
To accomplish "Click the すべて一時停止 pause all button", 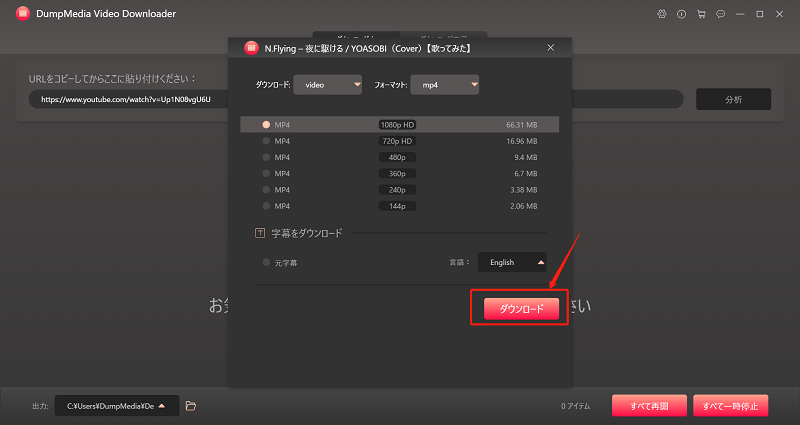I will (x=730, y=406).
